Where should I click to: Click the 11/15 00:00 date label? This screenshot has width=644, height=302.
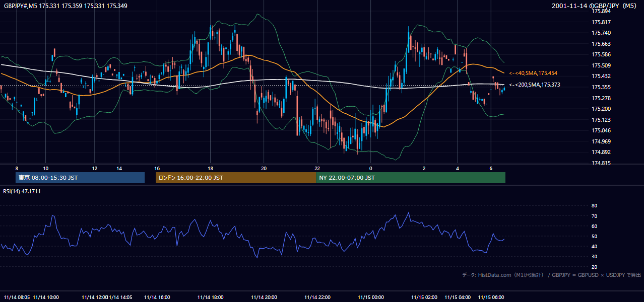[x=371, y=297]
